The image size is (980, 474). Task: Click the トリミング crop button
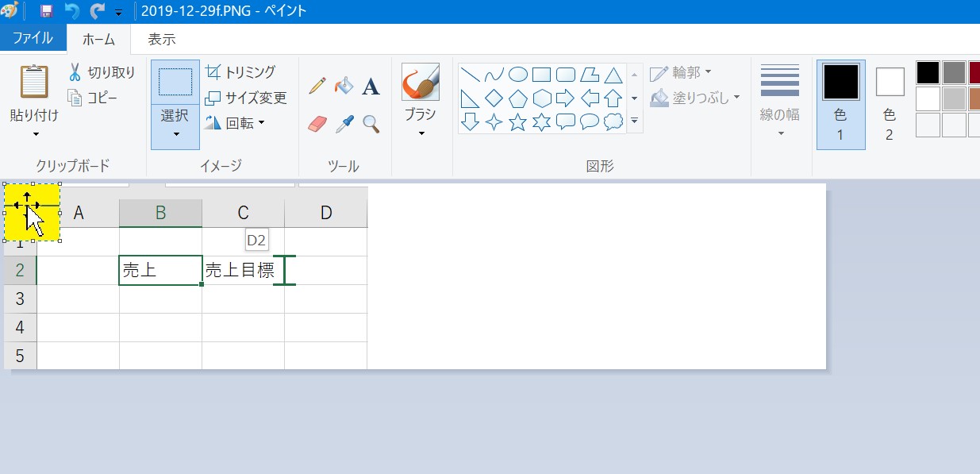pyautogui.click(x=240, y=72)
